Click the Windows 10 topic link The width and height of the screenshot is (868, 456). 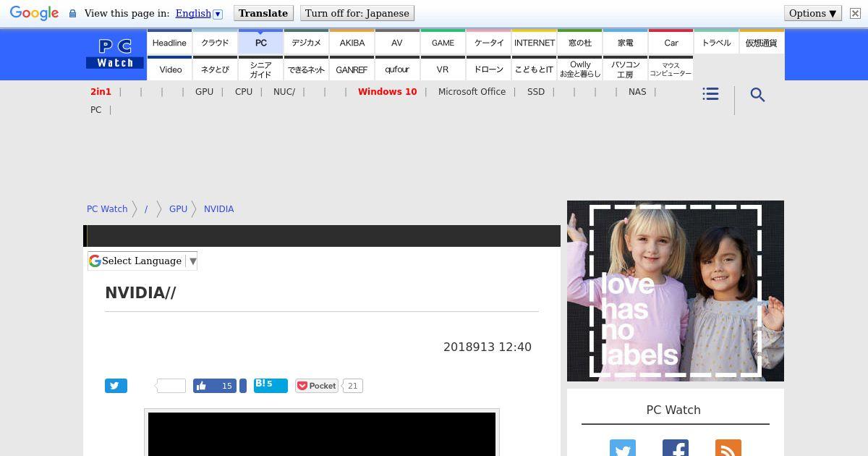387,92
